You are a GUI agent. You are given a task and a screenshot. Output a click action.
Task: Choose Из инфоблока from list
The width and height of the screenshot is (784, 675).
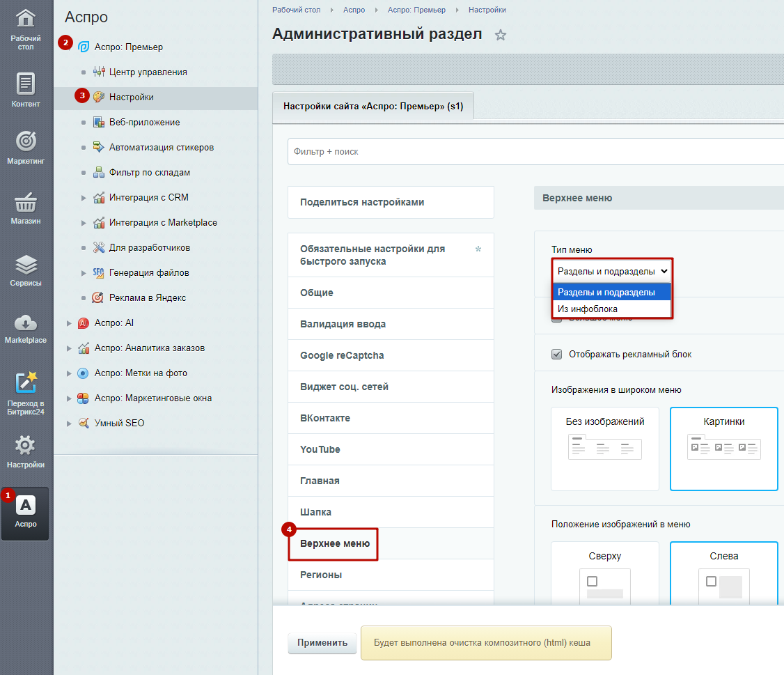(x=612, y=309)
